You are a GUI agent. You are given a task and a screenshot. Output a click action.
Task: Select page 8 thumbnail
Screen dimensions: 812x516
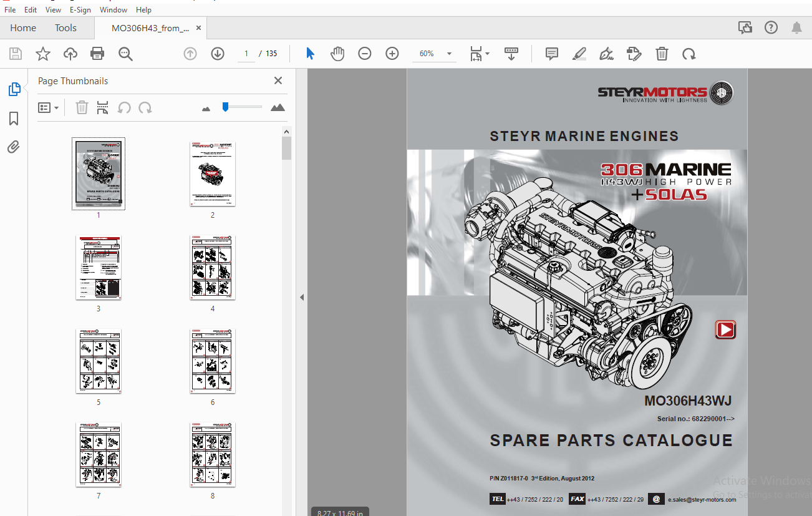pos(213,454)
